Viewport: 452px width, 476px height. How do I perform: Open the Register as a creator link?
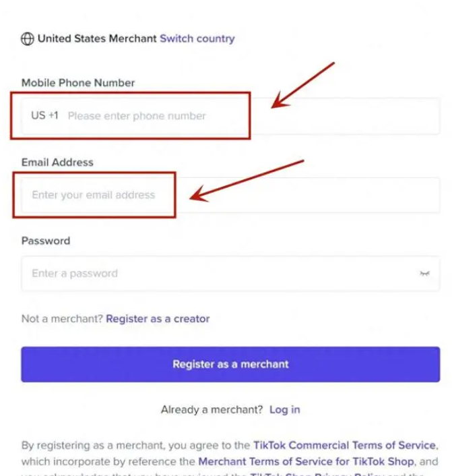tap(158, 319)
